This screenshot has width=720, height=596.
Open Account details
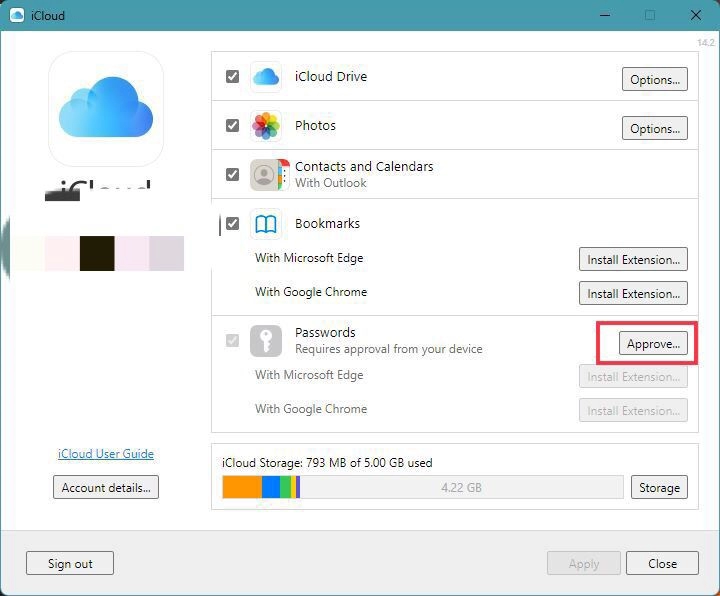[x=106, y=487]
